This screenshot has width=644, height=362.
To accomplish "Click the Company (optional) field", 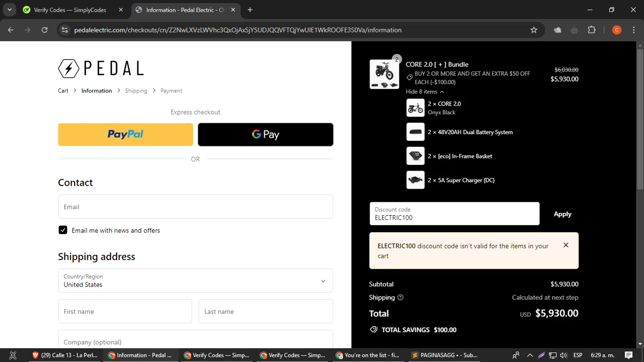I will pos(195,340).
